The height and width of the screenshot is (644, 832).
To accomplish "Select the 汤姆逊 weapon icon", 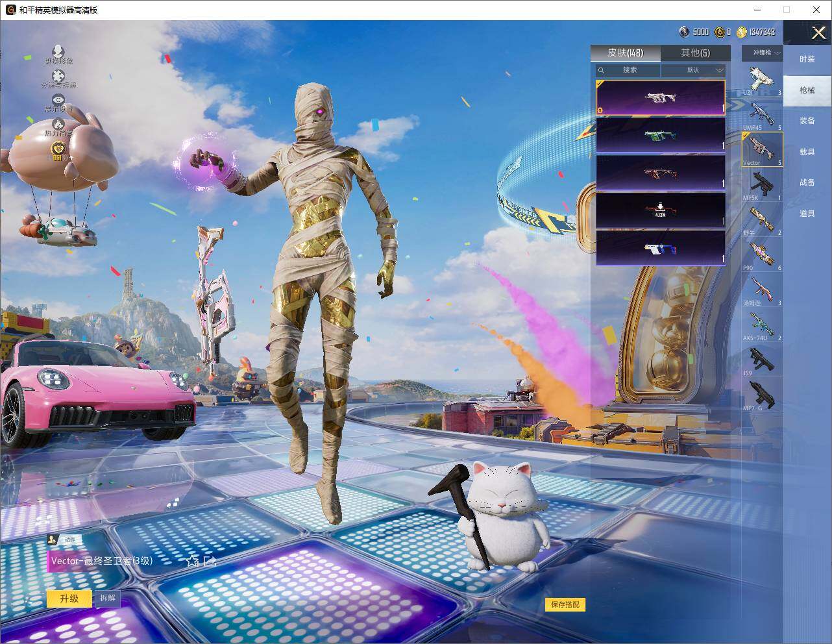I will pos(762,290).
